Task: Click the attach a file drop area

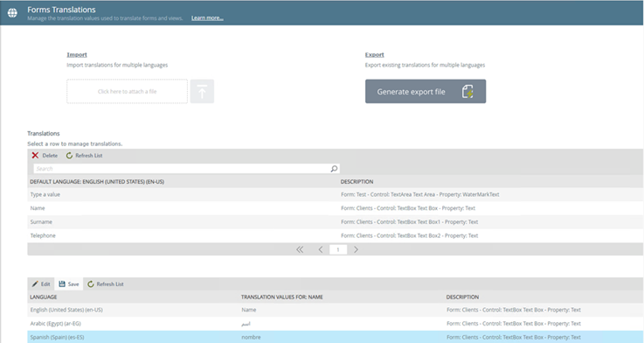Action: click(x=128, y=91)
